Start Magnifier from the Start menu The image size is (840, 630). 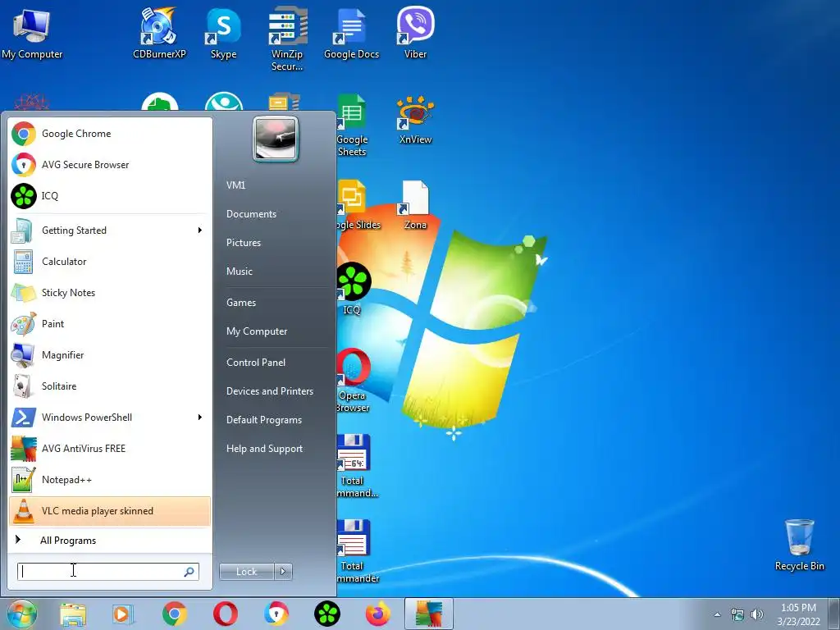pos(110,355)
